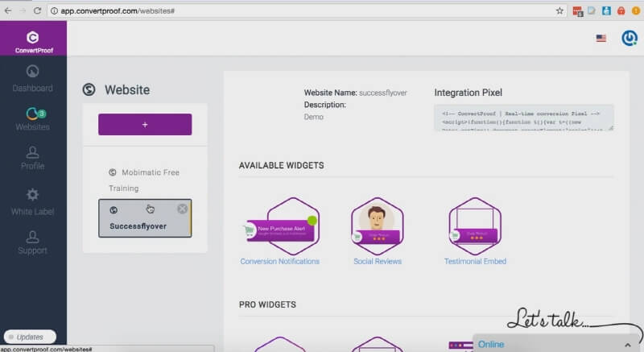Open the Profile section icon
This screenshot has width=644, height=352.
(x=32, y=152)
